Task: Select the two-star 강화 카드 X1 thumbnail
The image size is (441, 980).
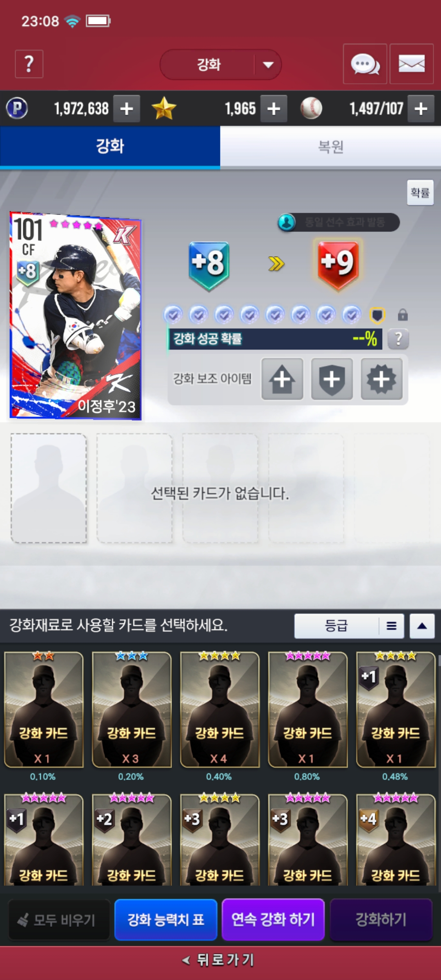Action: click(x=44, y=710)
